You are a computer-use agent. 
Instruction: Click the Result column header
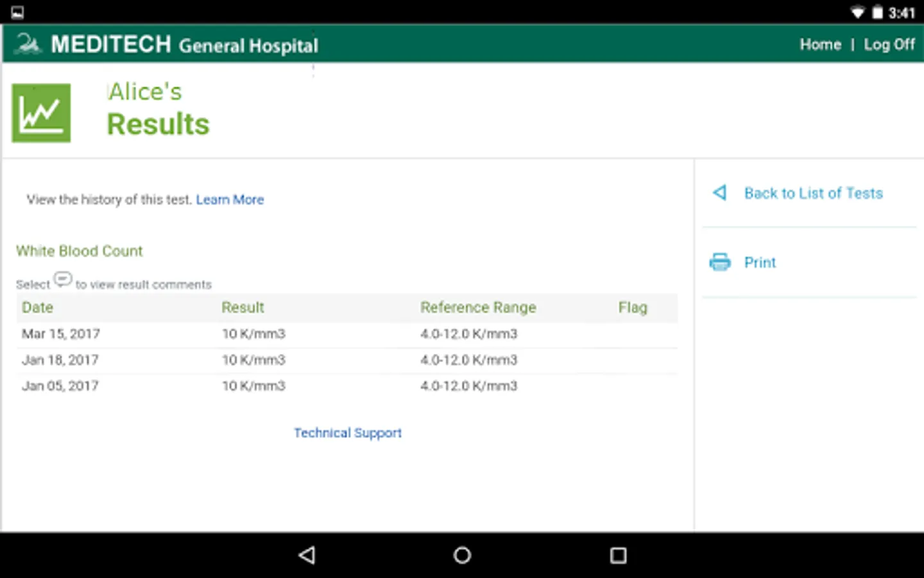(x=243, y=308)
